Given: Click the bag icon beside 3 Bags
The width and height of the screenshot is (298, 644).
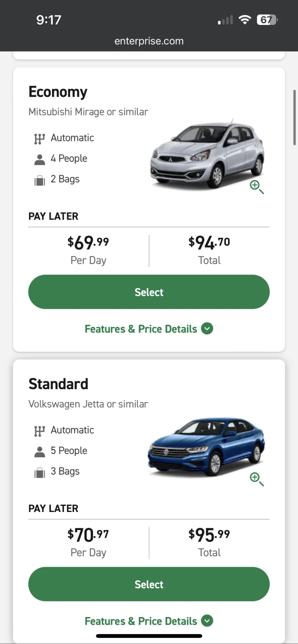Looking at the screenshot, I should (x=39, y=472).
